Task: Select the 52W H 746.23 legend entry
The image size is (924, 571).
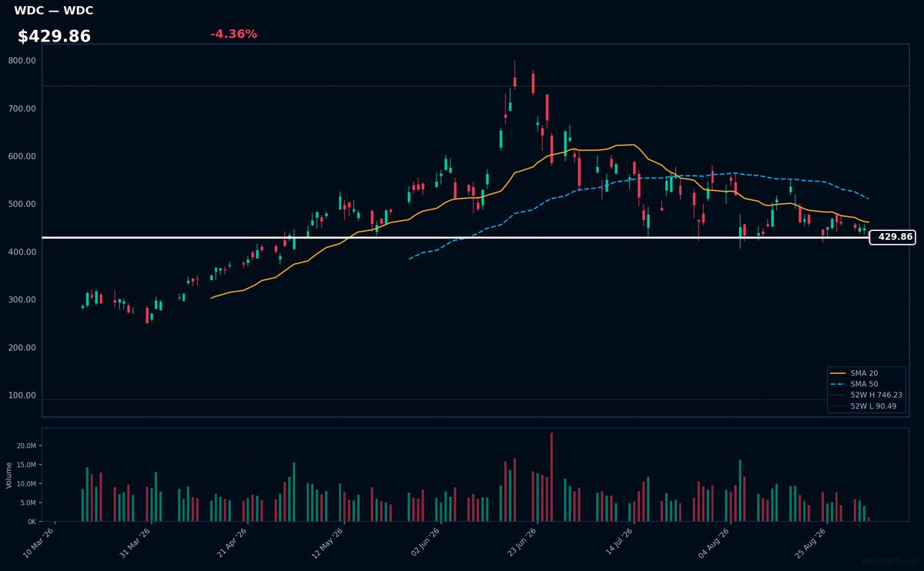Action: pos(866,395)
